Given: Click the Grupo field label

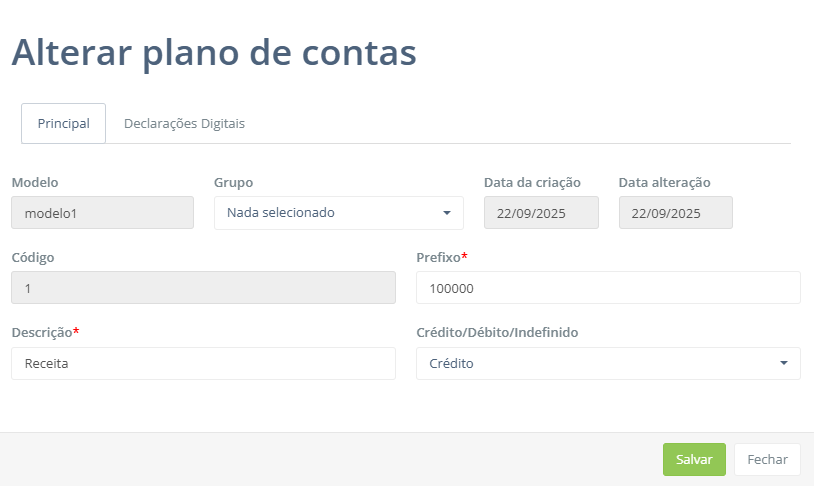Looking at the screenshot, I should pos(233,183).
